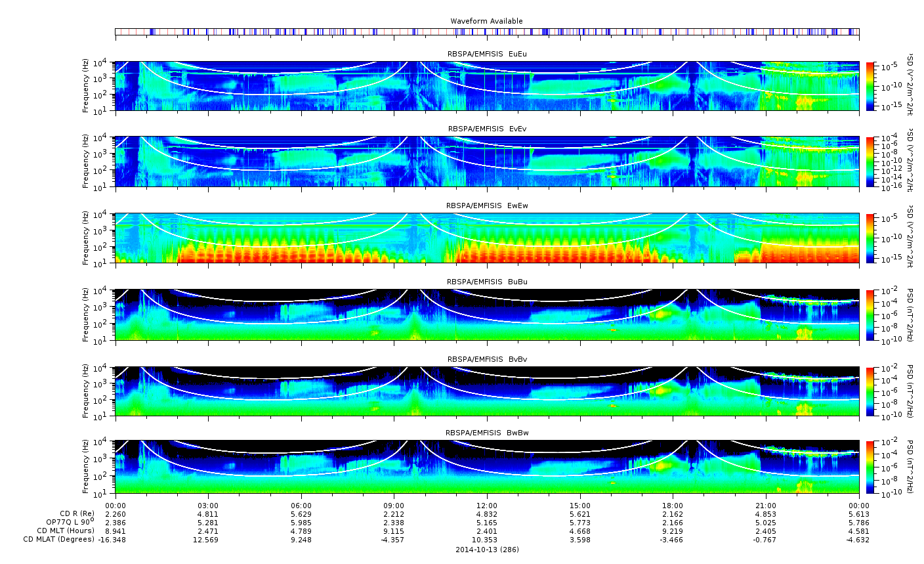Click the BuBu panel color scale bar
924x564 pixels.
871,315
